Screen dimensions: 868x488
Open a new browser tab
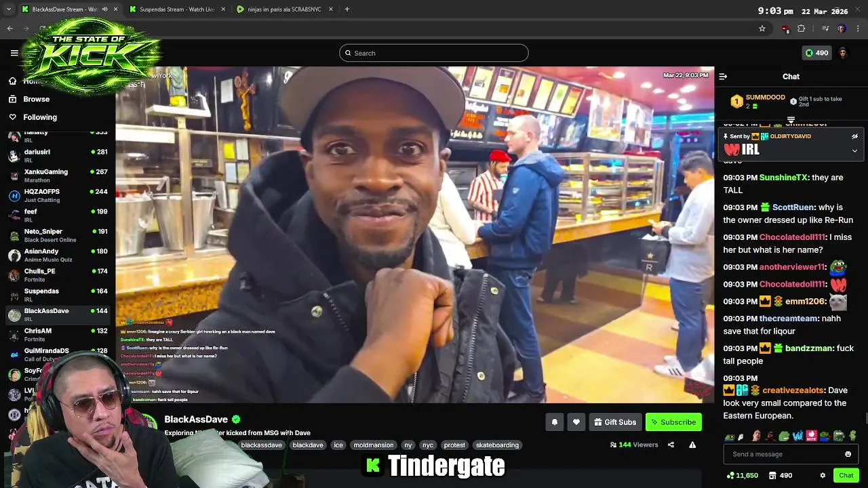[347, 9]
